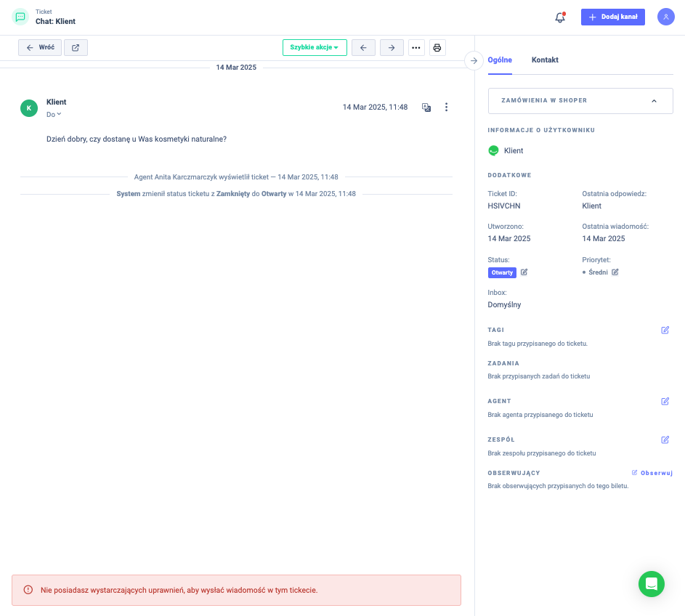Open the live chat widget
This screenshot has height=616, width=685.
coord(651,584)
